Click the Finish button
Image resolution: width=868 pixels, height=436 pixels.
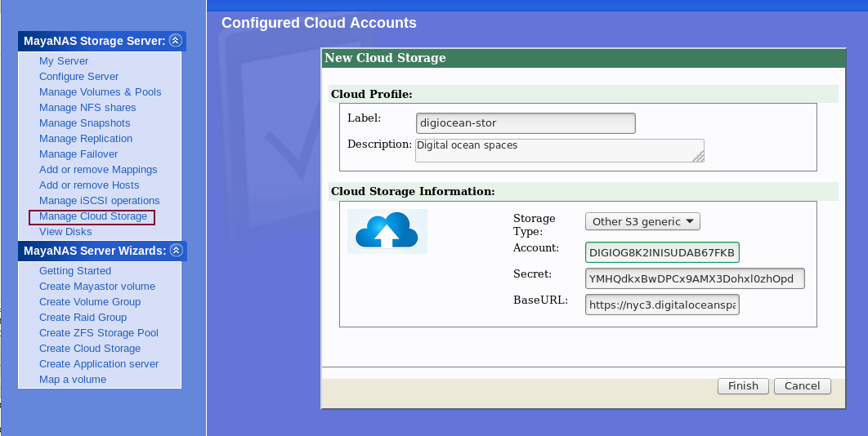pos(743,386)
